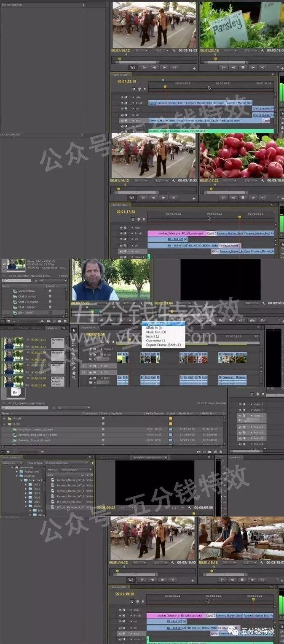The width and height of the screenshot is (284, 644).
Task: Hide B-roll track in 00:01:22:18 timeline
Action: [122, 103]
